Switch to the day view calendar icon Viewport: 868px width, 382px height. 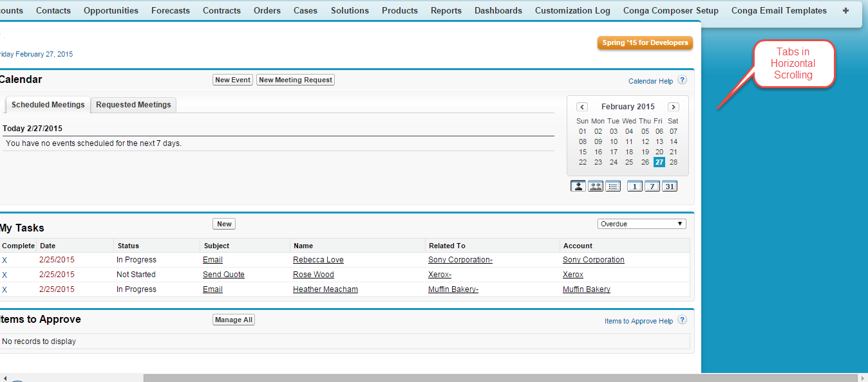tap(635, 186)
